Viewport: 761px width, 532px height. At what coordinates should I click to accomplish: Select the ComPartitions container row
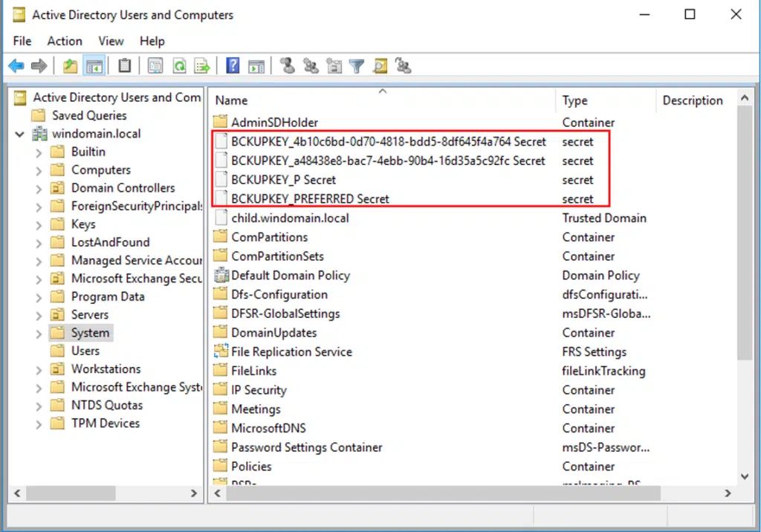click(269, 237)
